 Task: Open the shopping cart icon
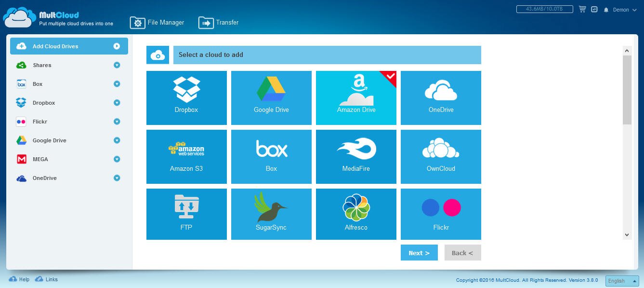tap(582, 9)
